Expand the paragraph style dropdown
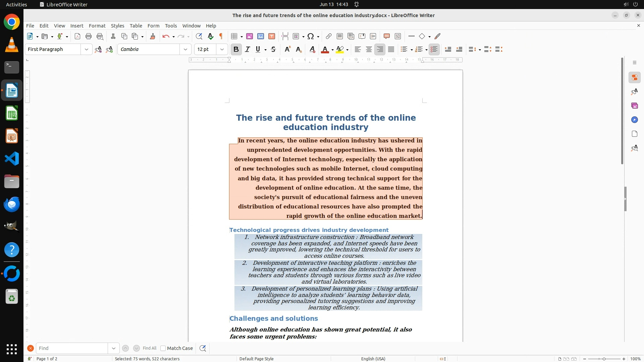 pos(87,49)
